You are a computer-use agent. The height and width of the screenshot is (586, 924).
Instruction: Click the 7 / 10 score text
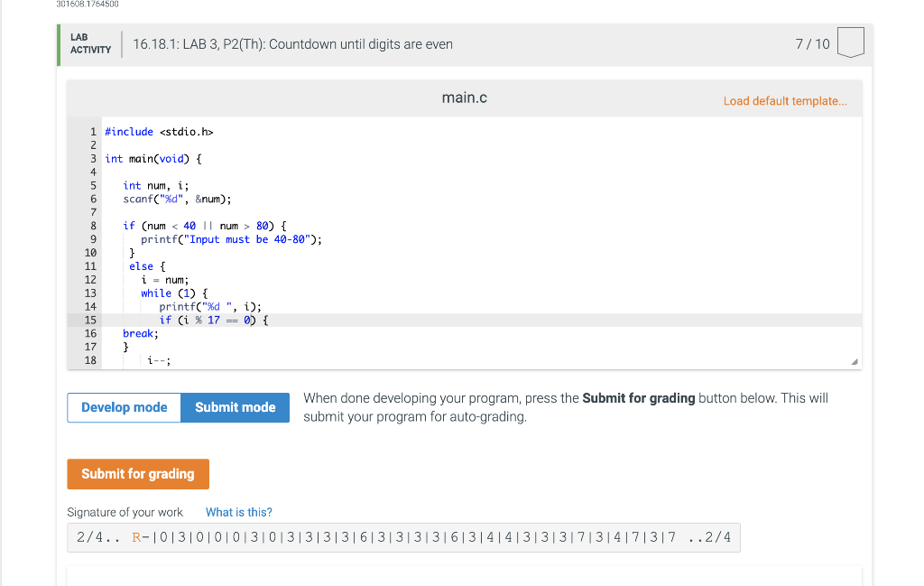point(812,44)
